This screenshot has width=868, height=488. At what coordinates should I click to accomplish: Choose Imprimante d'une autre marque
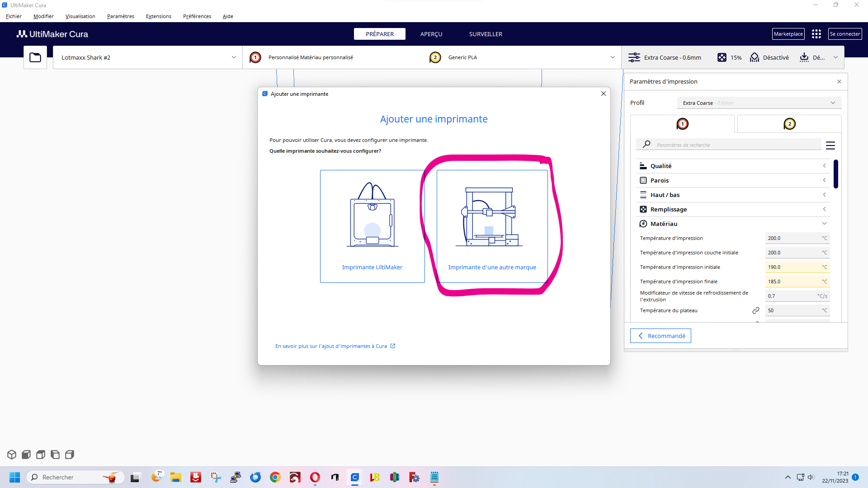click(492, 226)
